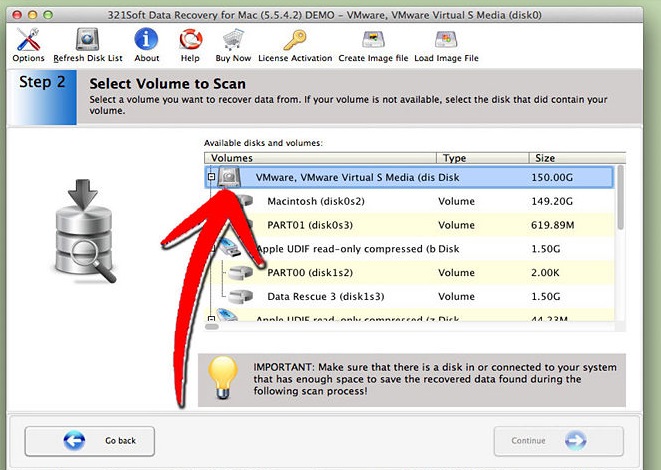Sort by the Type column header

click(x=482, y=158)
